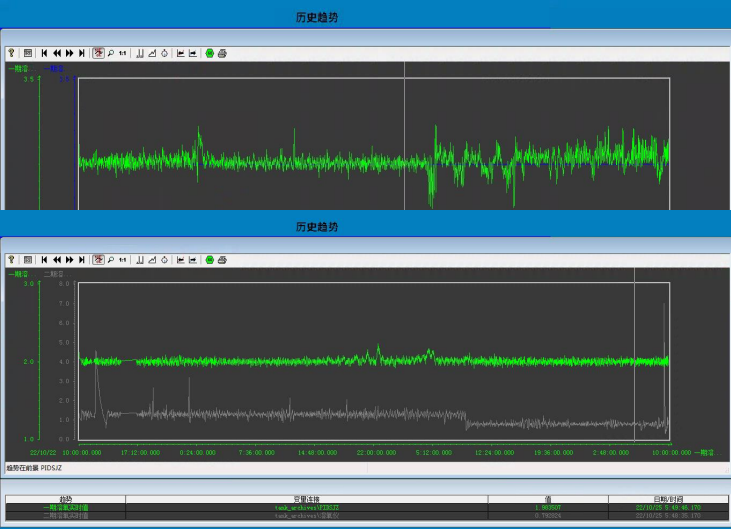
Task: Click the 12:24:00.000 time axis label
Action: 494,453
